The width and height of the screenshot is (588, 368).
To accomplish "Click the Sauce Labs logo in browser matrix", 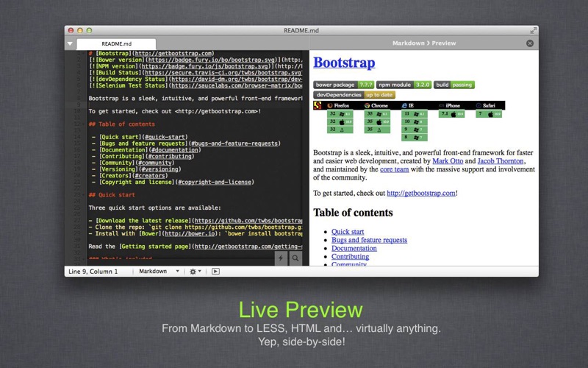I will pyautogui.click(x=318, y=105).
